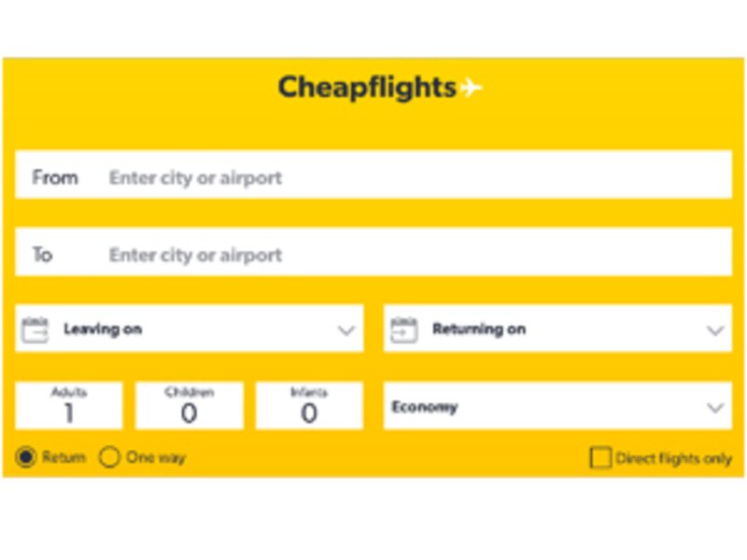747x560 pixels.
Task: Click the chevron on the Returning on field
Action: [x=715, y=329]
